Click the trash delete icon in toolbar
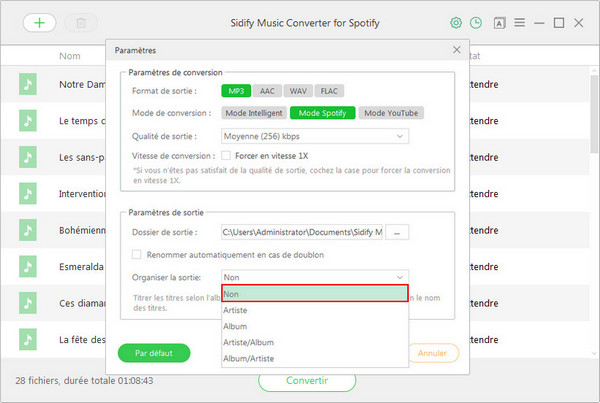Screen dimensions: 600x403 click(x=81, y=22)
